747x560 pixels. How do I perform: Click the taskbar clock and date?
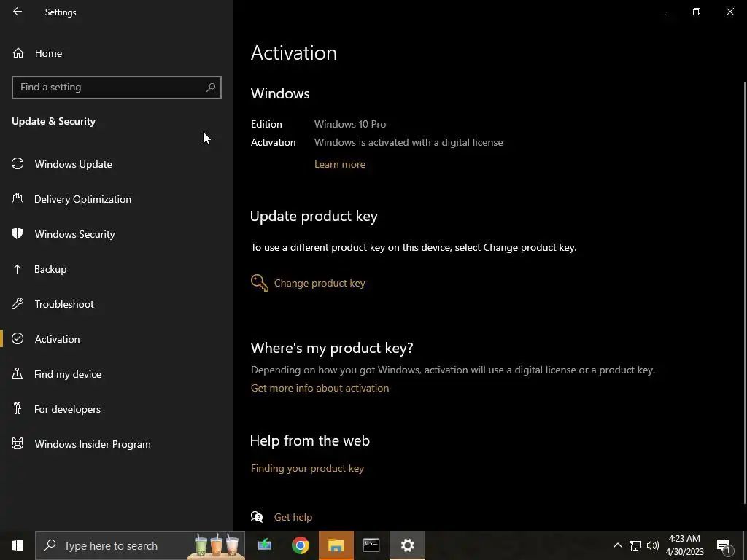(684, 545)
